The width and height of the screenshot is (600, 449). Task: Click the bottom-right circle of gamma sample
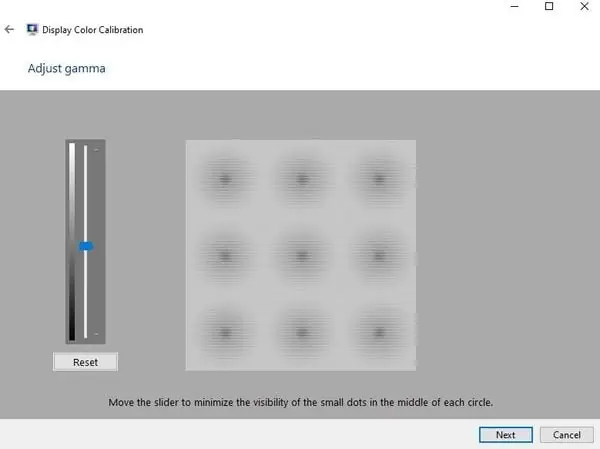click(x=379, y=332)
